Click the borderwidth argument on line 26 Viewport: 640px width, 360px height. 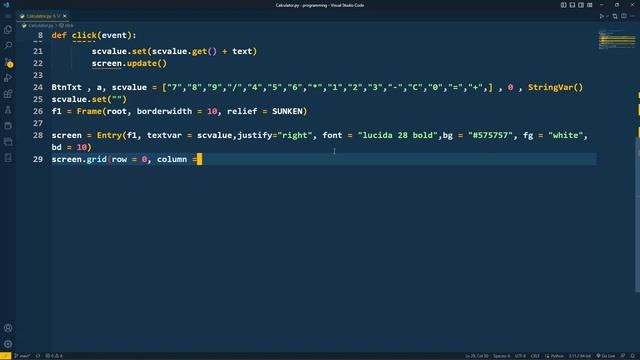[x=164, y=111]
